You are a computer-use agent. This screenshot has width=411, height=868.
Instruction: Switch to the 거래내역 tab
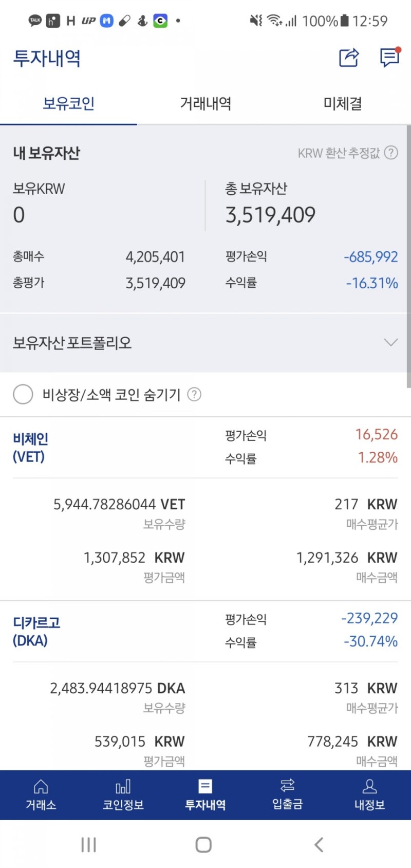205,103
